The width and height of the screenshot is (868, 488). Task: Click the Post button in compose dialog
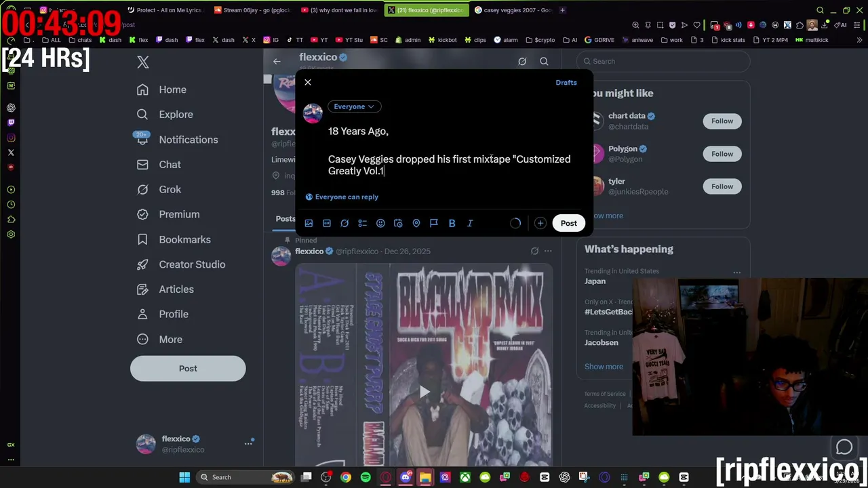[x=569, y=223]
